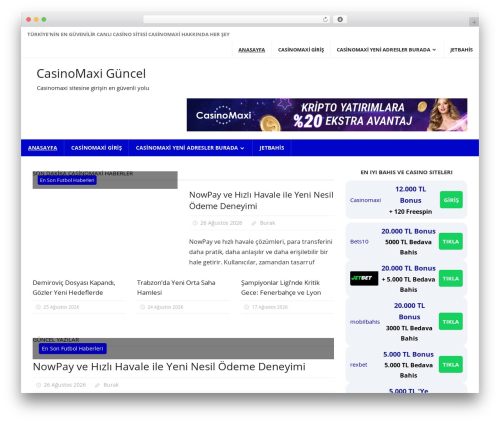
Task: Select Casinomaxi Giriş in the blue navigation bar
Action: tap(97, 148)
